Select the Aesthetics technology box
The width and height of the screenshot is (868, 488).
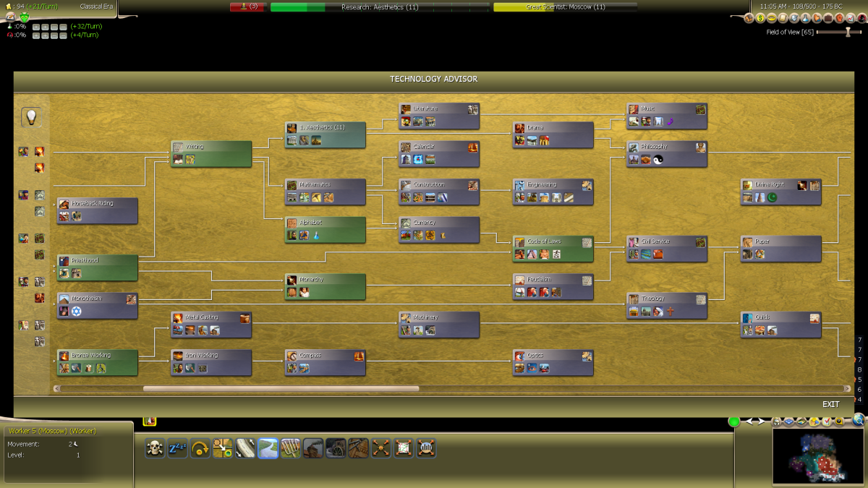click(x=325, y=134)
